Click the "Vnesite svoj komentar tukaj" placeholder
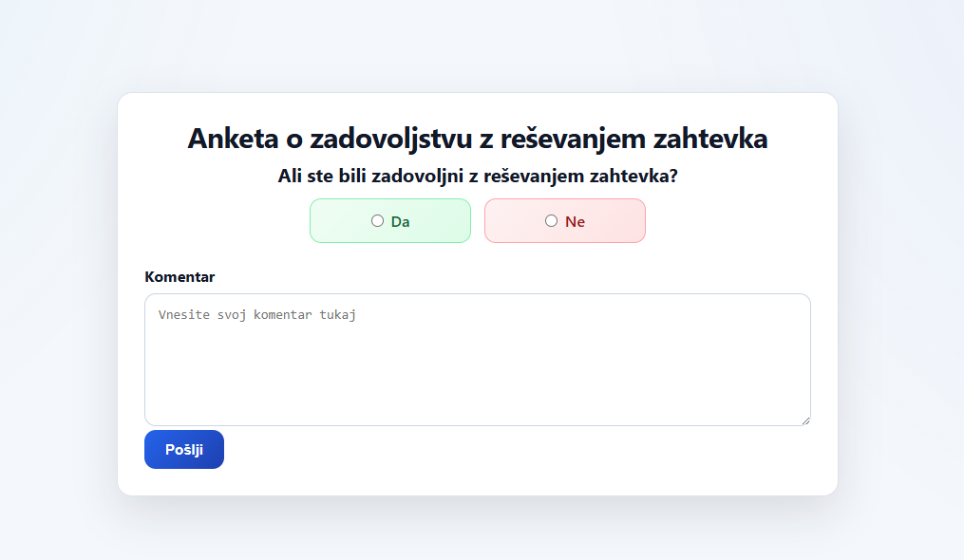 pyautogui.click(x=257, y=315)
